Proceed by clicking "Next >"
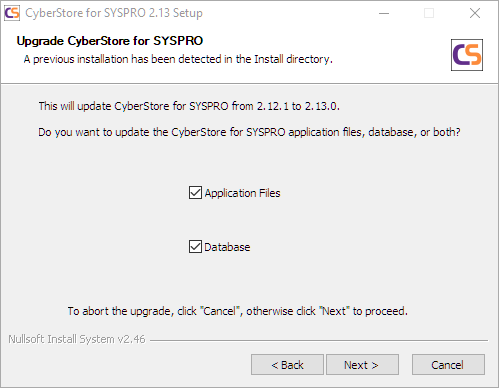 coord(362,365)
